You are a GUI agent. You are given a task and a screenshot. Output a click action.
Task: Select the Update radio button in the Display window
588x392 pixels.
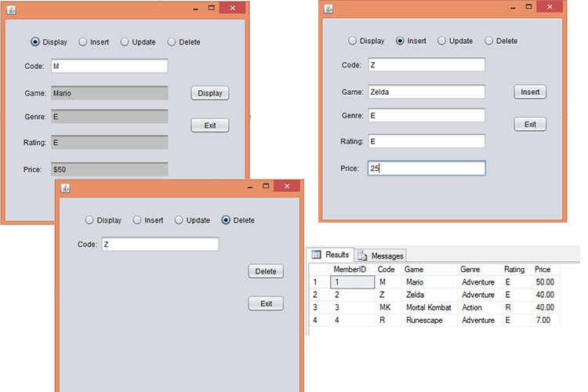point(124,42)
